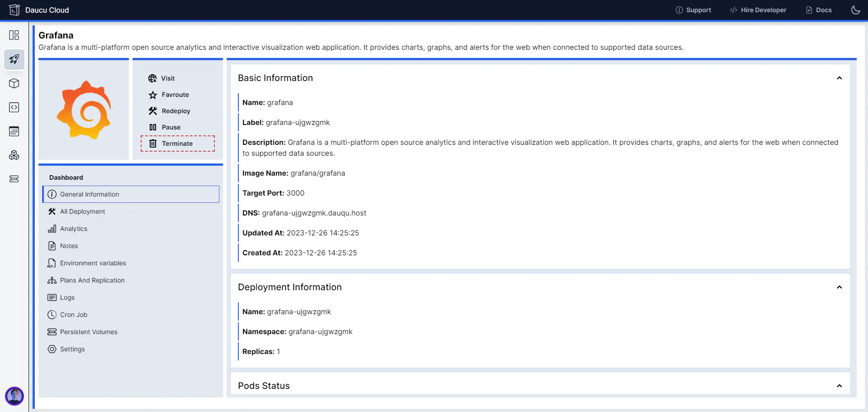Open the user avatar profile picture
The width and height of the screenshot is (868, 412).
[x=14, y=396]
